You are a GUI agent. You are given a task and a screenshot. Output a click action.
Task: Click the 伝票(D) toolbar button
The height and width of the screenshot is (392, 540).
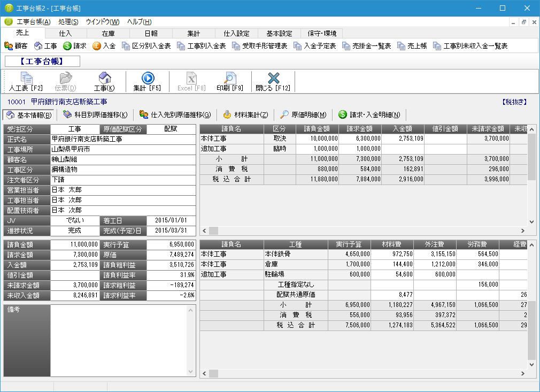tap(65, 82)
